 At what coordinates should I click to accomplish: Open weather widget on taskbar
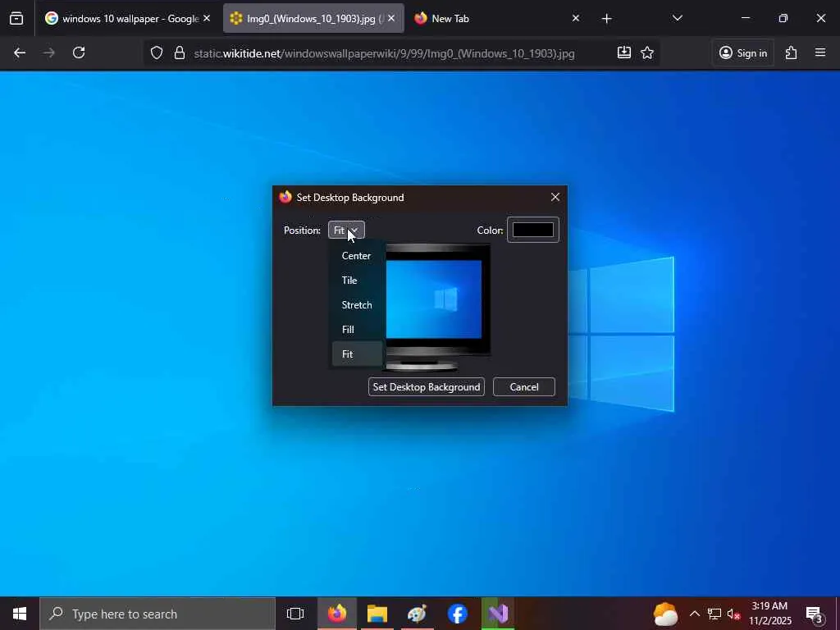coord(665,614)
